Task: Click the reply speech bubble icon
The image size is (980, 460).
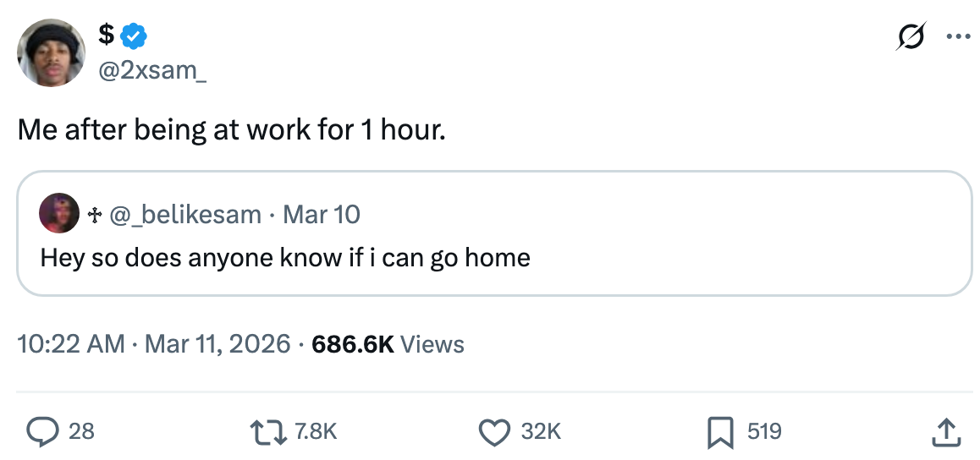Action: 41,431
